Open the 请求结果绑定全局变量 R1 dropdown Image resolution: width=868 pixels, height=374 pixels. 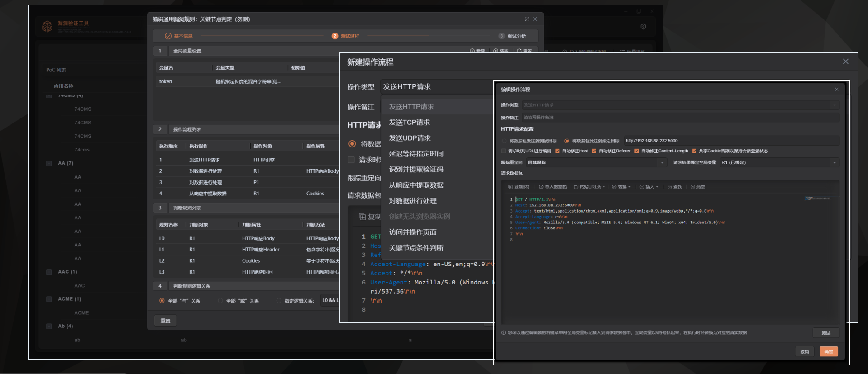pos(779,162)
